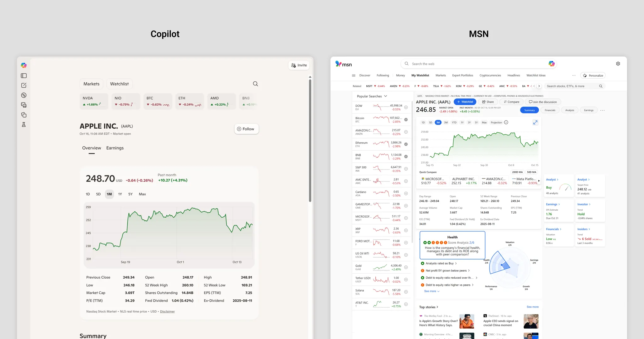Open the Disclaimer link below stock stats
This screenshot has height=339, width=644.
pyautogui.click(x=167, y=312)
